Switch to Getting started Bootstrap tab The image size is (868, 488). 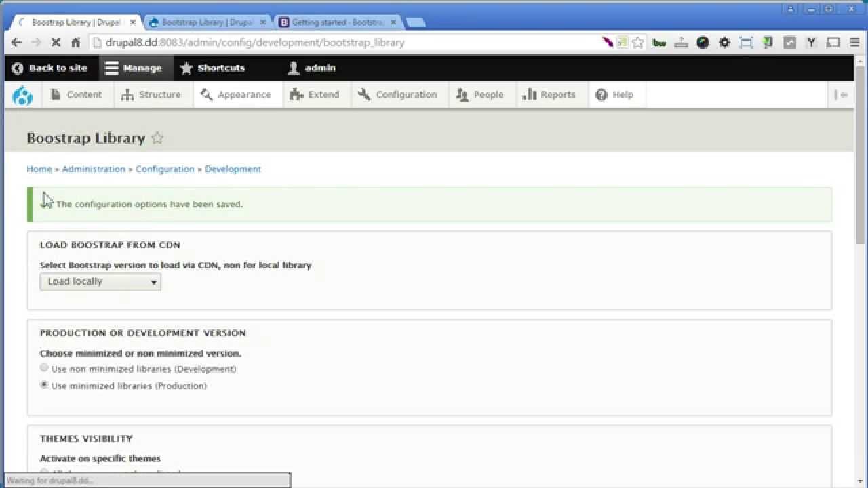(x=338, y=22)
